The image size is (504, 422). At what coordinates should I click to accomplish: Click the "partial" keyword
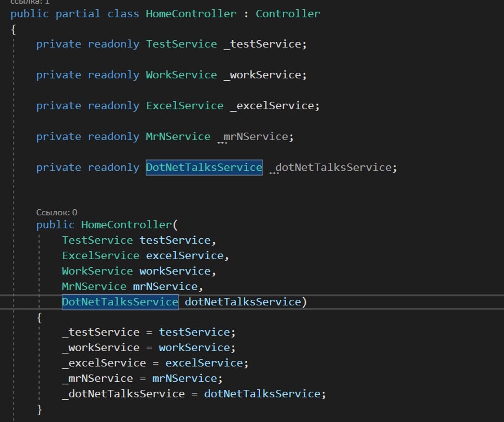coord(78,14)
